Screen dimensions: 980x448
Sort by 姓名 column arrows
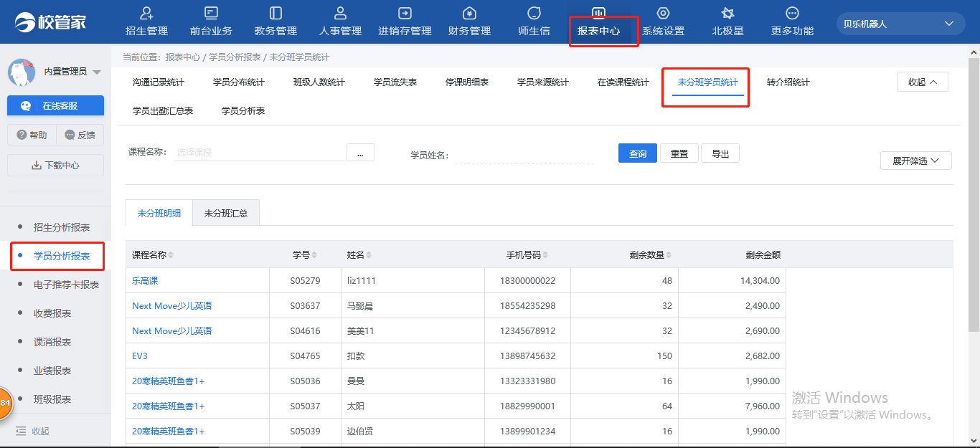tap(369, 255)
